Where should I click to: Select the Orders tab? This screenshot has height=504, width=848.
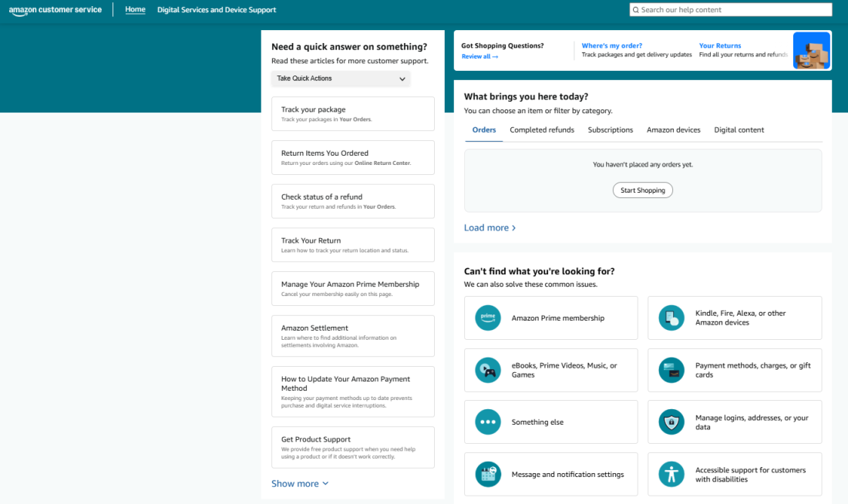[x=484, y=129]
